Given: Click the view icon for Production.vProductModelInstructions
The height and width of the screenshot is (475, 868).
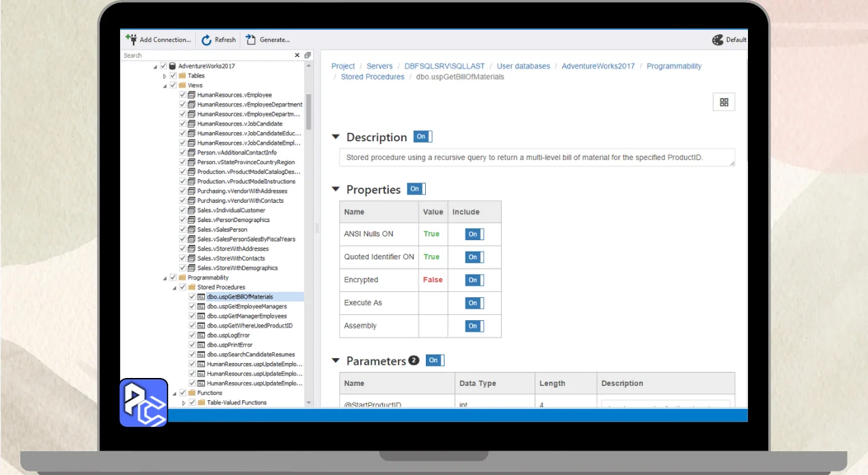Looking at the screenshot, I should (192, 181).
